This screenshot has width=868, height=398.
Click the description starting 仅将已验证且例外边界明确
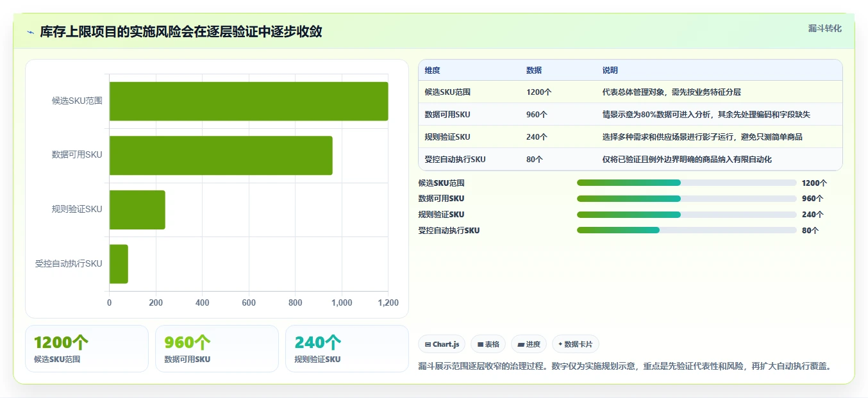(x=687, y=160)
